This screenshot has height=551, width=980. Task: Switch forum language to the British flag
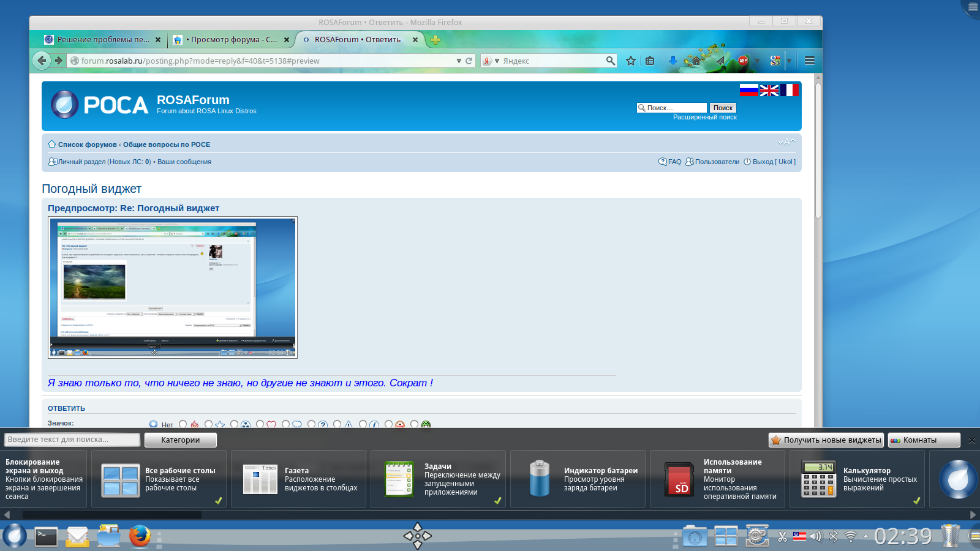(769, 91)
